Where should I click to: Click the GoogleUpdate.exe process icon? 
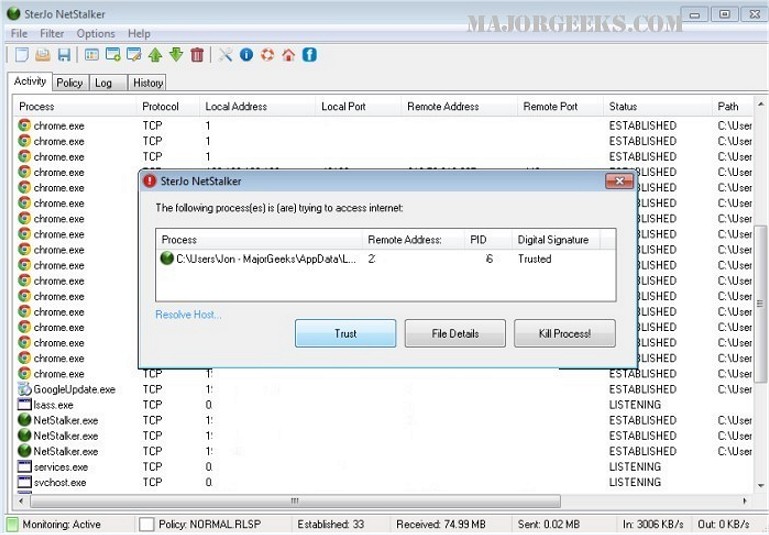pyautogui.click(x=25, y=389)
